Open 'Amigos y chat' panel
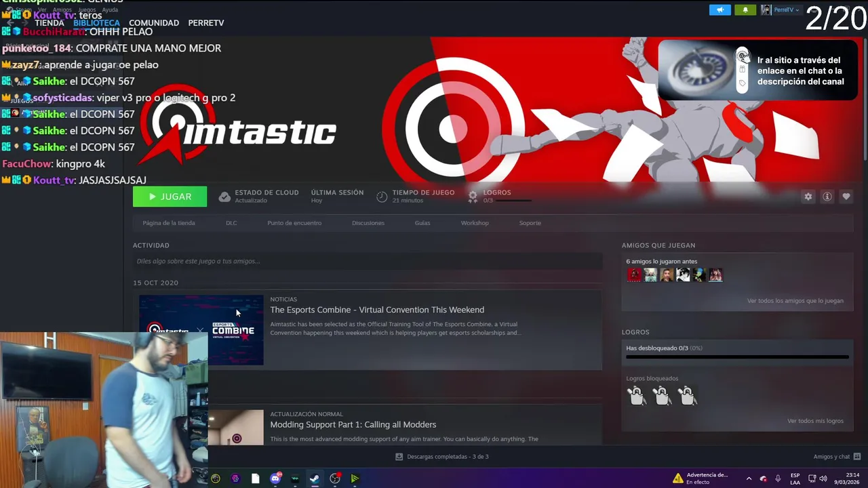The width and height of the screenshot is (868, 488). coord(837,457)
